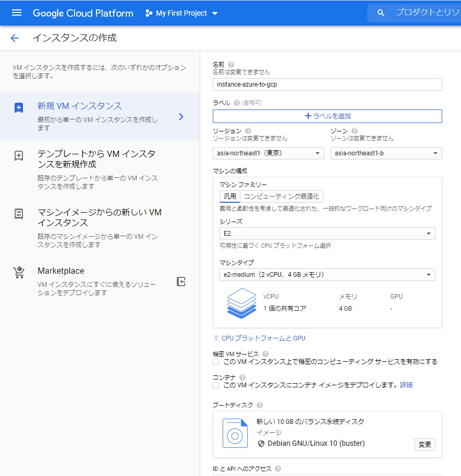The width and height of the screenshot is (461, 476).
Task: Enable the container image deploy checkbox
Action: click(x=216, y=385)
